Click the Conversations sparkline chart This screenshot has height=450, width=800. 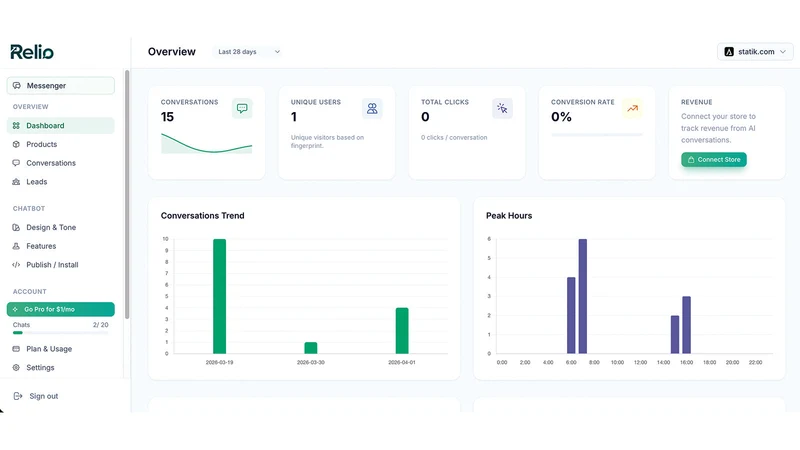[x=207, y=143]
